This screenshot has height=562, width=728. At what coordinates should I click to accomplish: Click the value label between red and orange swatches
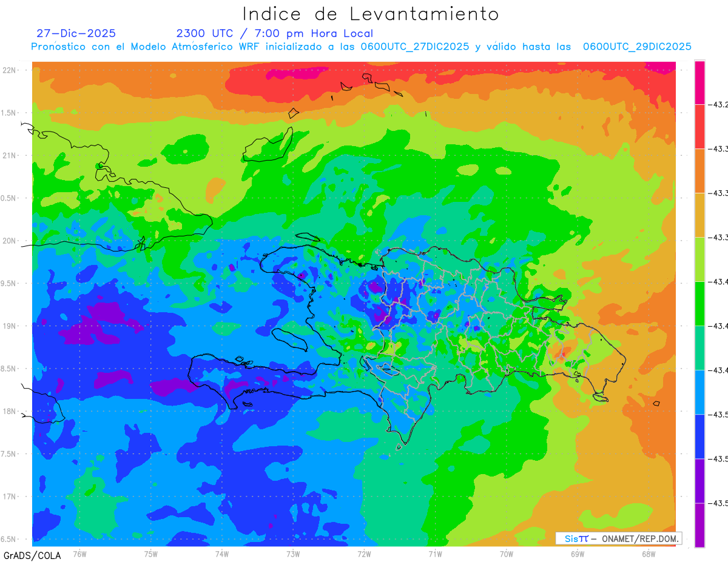pos(718,149)
